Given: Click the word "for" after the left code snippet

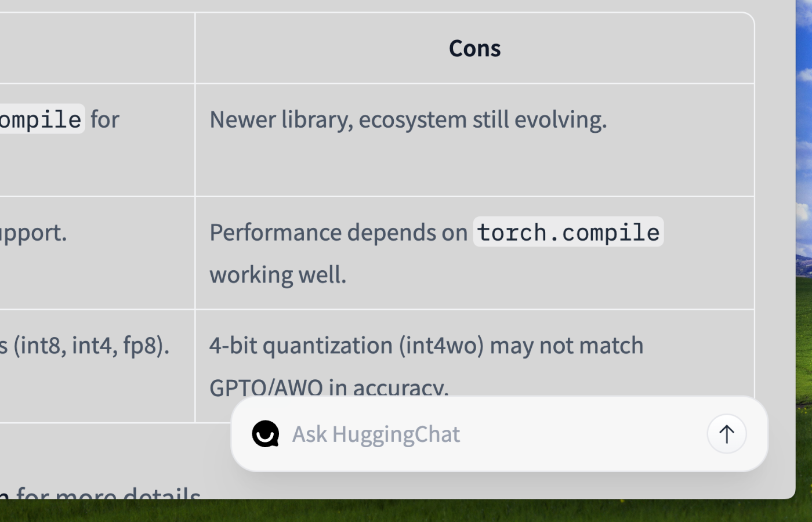Looking at the screenshot, I should tap(105, 119).
